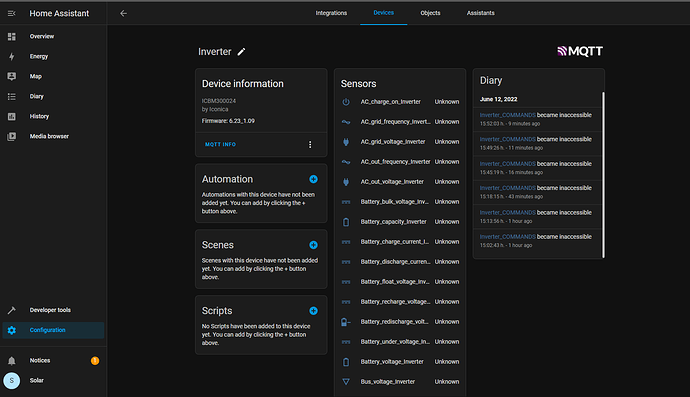
Task: Open the Overview dashboard icon
Action: (11, 37)
